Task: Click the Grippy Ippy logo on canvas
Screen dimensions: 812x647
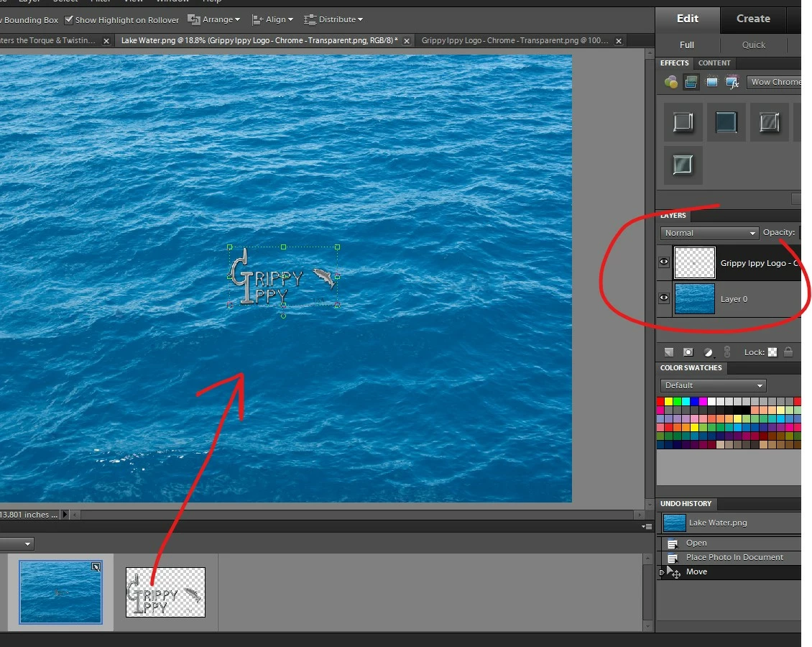Action: 283,277
